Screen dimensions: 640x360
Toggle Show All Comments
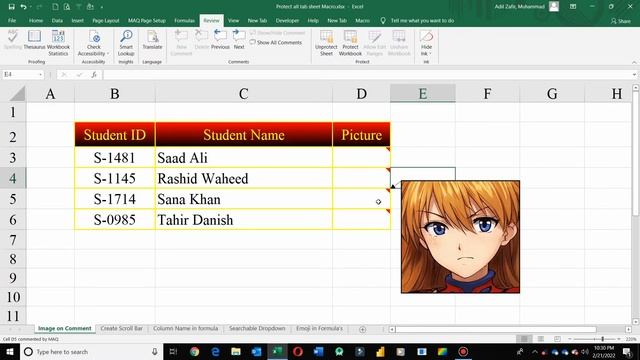276,42
